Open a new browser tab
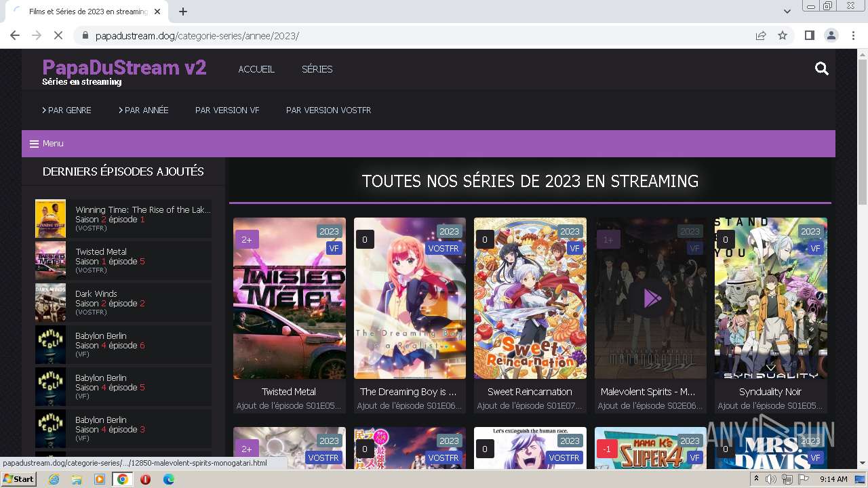 (x=183, y=12)
